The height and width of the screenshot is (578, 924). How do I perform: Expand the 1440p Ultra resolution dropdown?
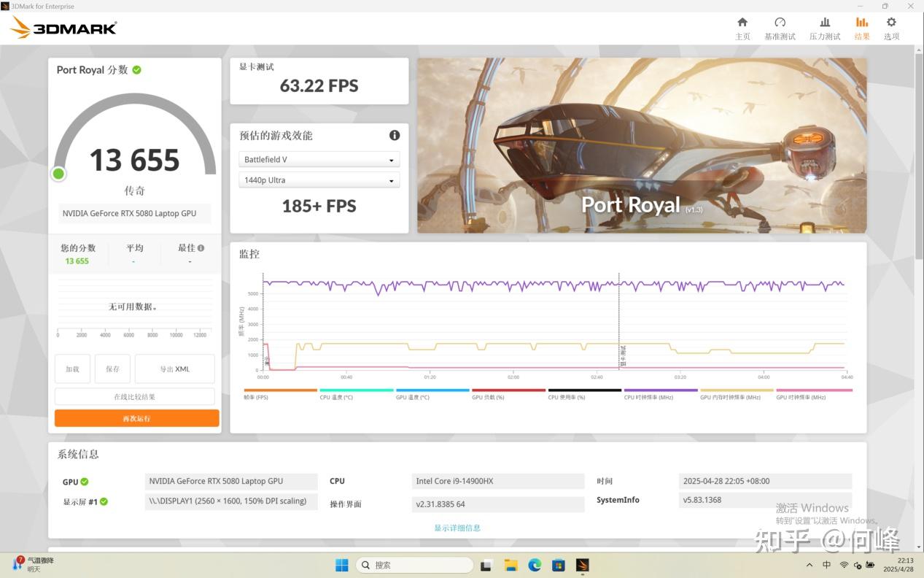319,180
